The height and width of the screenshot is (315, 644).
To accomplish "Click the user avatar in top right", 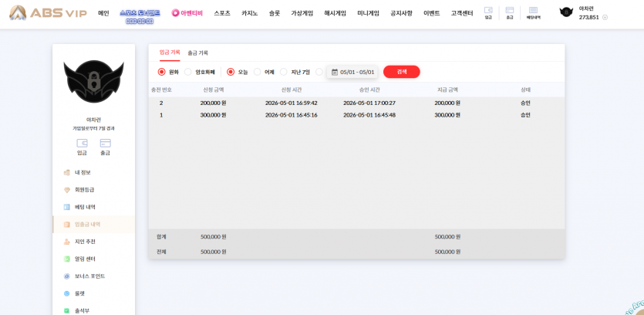I will [566, 12].
